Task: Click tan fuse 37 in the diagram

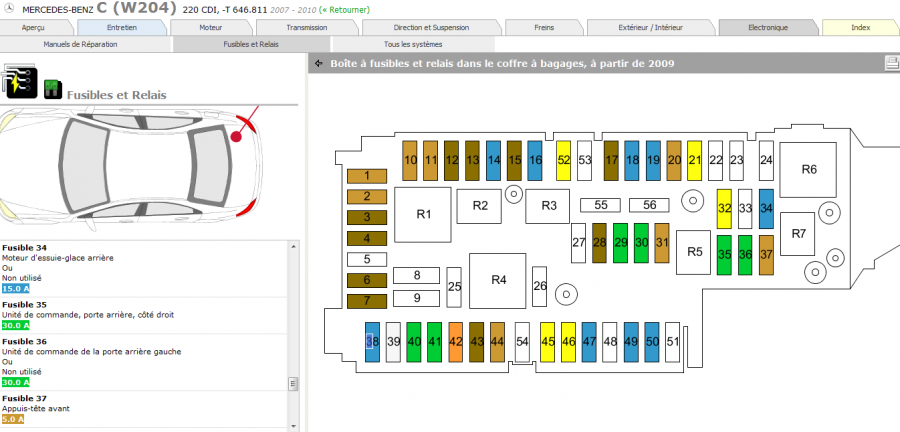Action: click(x=766, y=255)
